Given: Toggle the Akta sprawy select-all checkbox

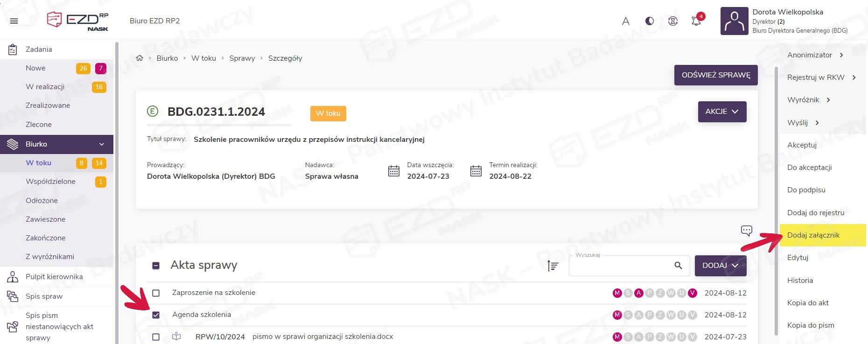Looking at the screenshot, I should pos(156,266).
